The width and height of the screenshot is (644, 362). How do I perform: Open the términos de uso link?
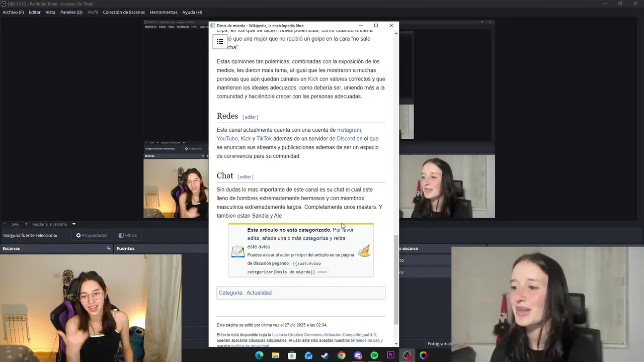pos(365,340)
